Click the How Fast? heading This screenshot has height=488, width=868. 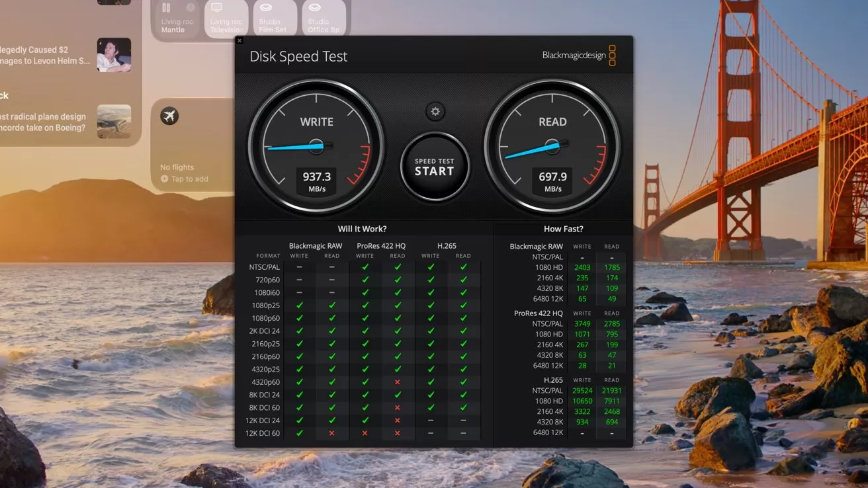(563, 229)
